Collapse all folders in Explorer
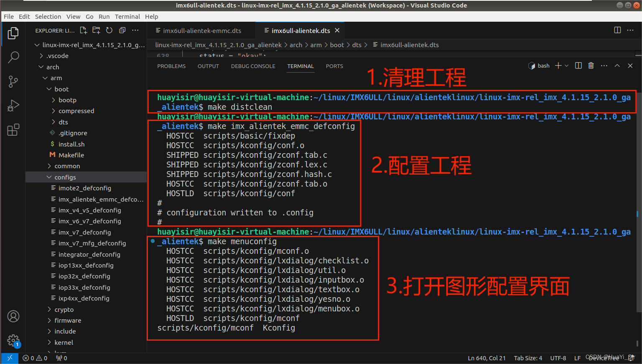Image resolution: width=642 pixels, height=364 pixels. coord(122,30)
